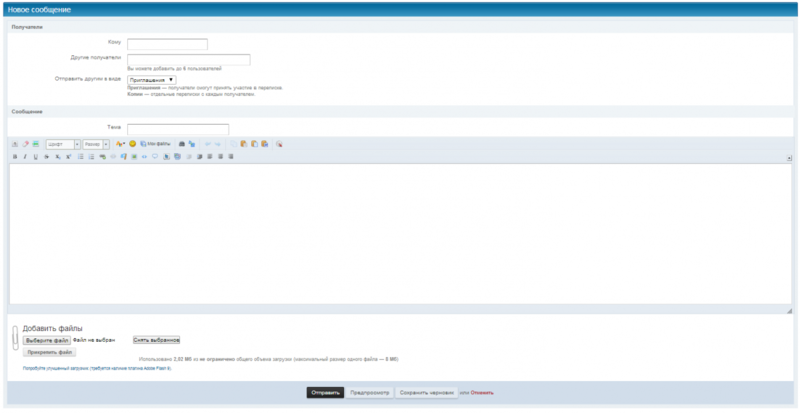The width and height of the screenshot is (800, 413).
Task: Open the Приглашения send-type dropdown
Action: pyautogui.click(x=152, y=80)
